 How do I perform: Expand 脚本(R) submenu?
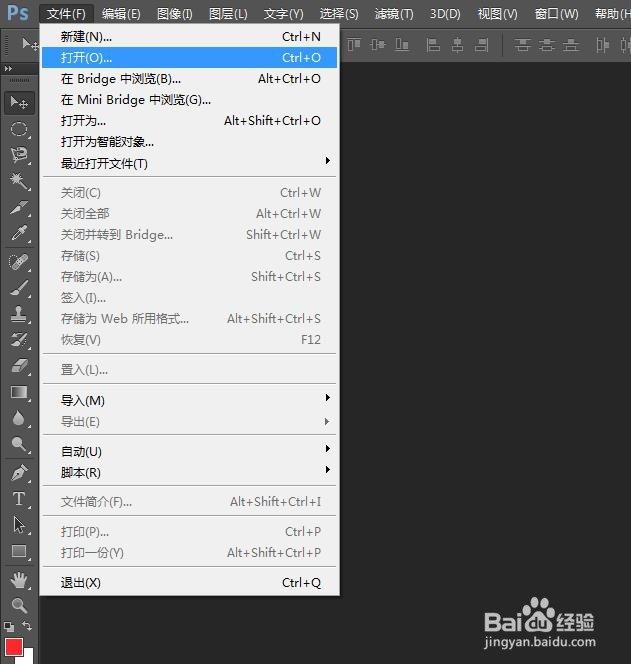coord(190,472)
